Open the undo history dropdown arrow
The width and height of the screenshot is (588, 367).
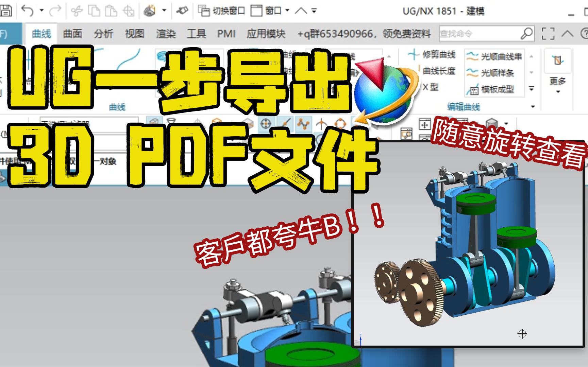coord(42,11)
